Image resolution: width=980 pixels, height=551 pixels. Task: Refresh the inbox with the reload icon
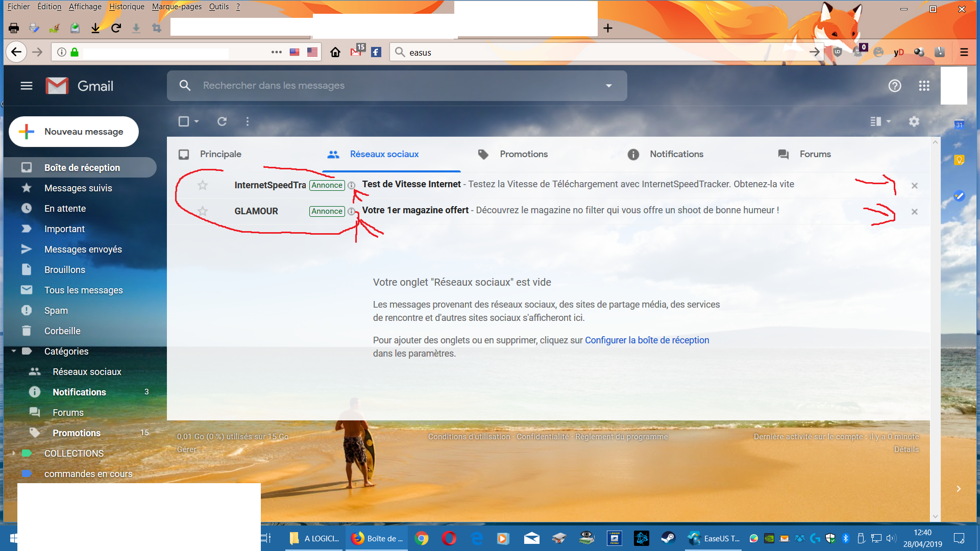coord(222,121)
